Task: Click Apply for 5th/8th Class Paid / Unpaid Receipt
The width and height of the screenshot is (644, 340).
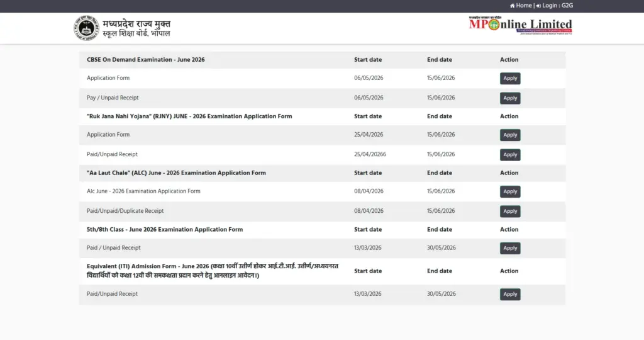Action: tap(510, 248)
